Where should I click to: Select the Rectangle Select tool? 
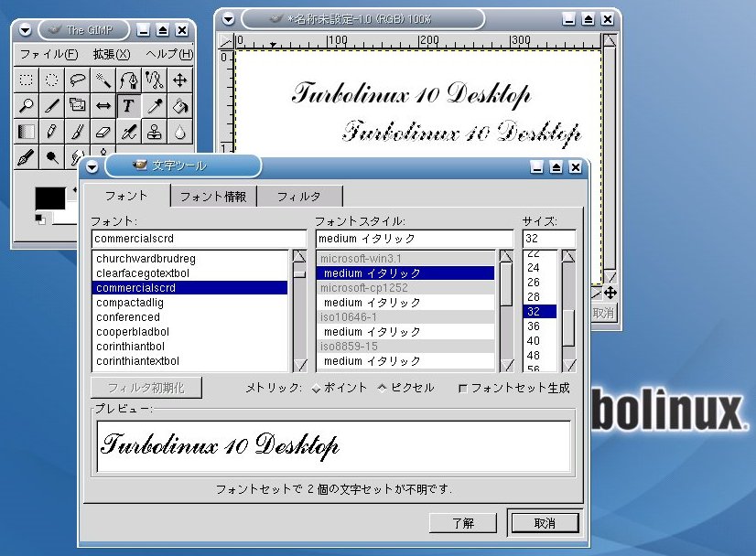click(26, 80)
